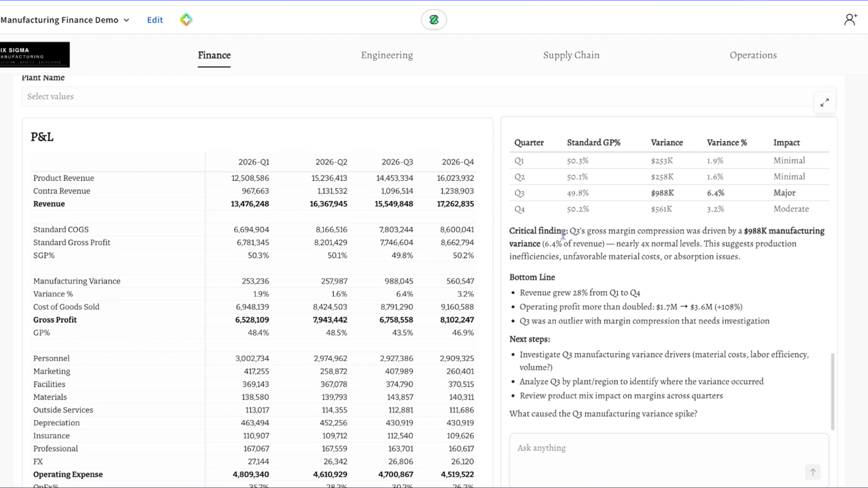Image resolution: width=868 pixels, height=488 pixels.
Task: Expand the chat panel with arrows icon
Action: [824, 102]
